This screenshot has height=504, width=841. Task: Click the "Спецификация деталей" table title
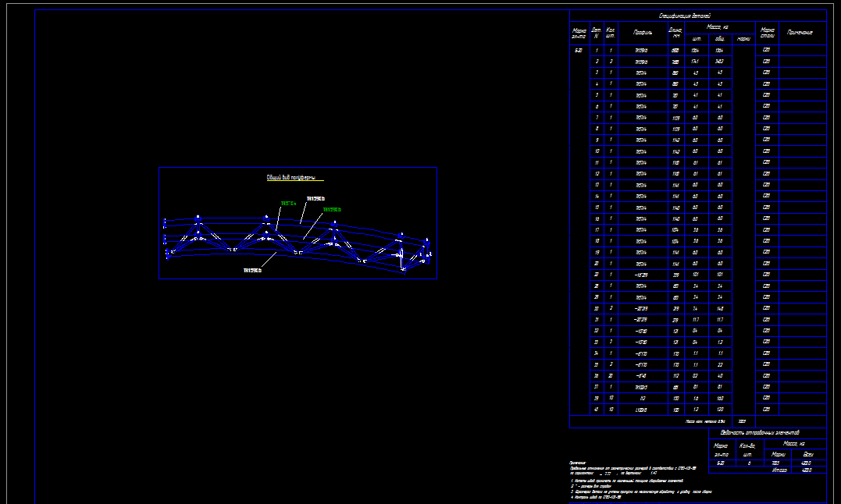coord(684,16)
